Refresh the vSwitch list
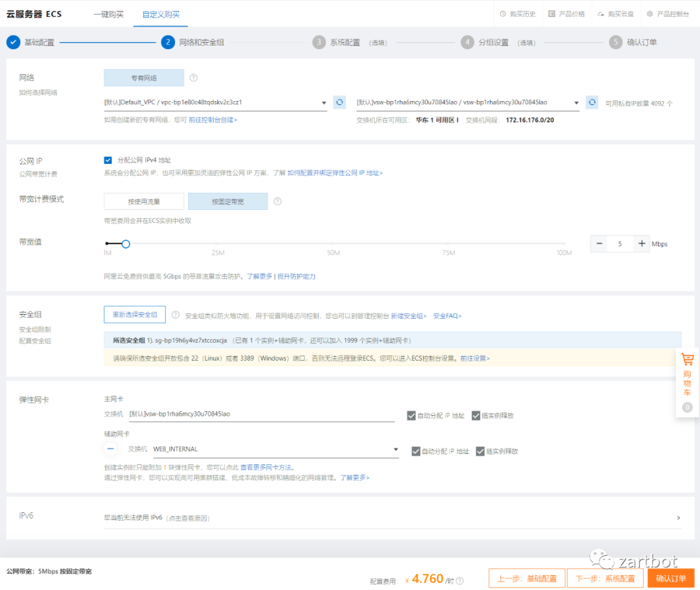700x590 pixels. pos(592,102)
